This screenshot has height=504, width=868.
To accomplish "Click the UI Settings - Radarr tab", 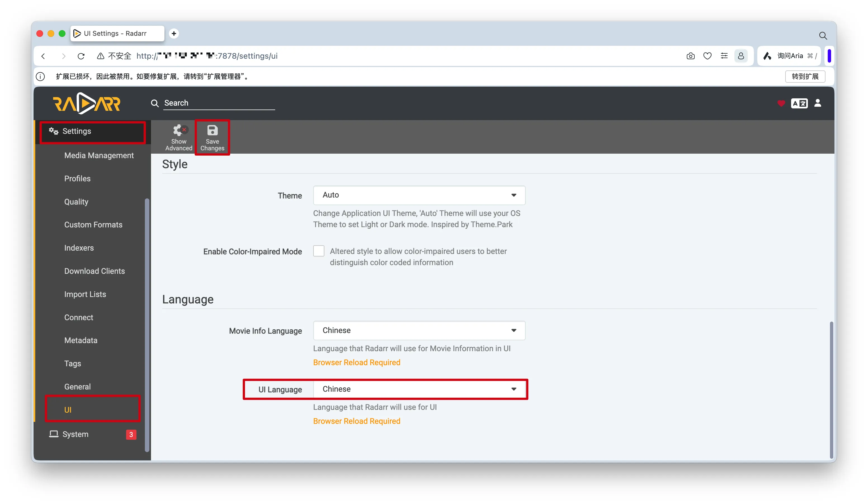I will [117, 33].
